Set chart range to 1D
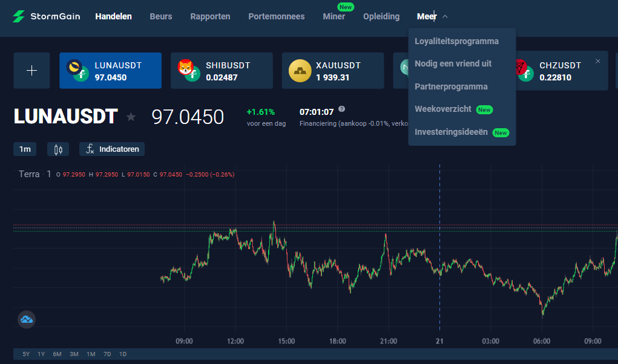The image size is (618, 364). pyautogui.click(x=123, y=354)
